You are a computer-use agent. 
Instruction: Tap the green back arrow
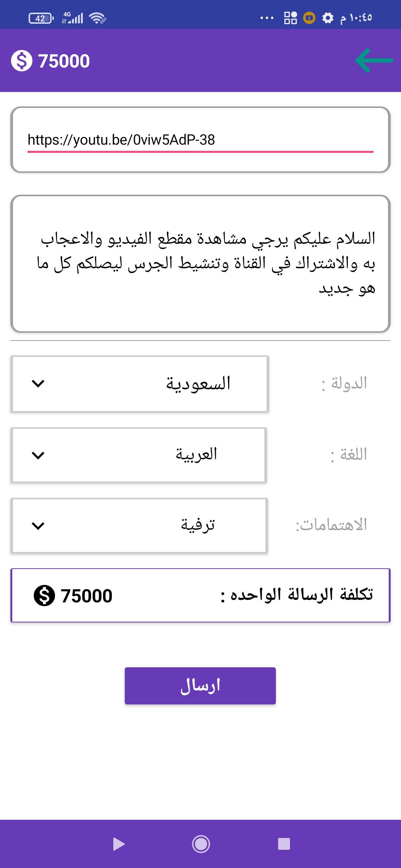click(x=374, y=60)
